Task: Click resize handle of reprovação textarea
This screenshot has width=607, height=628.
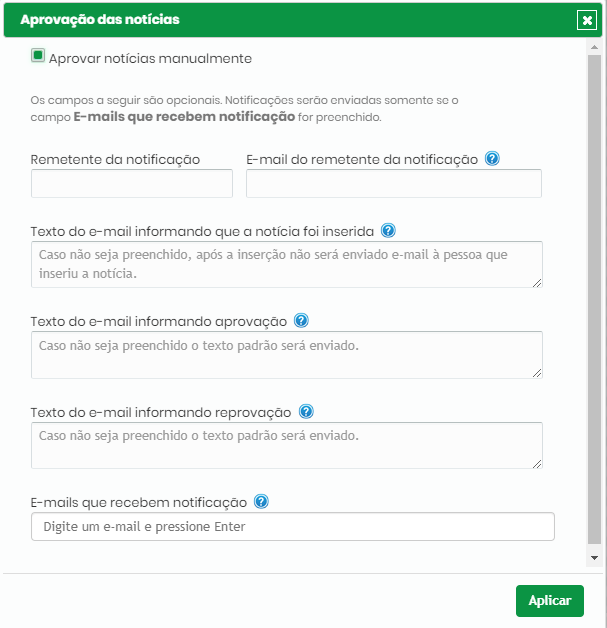Action: click(x=537, y=464)
